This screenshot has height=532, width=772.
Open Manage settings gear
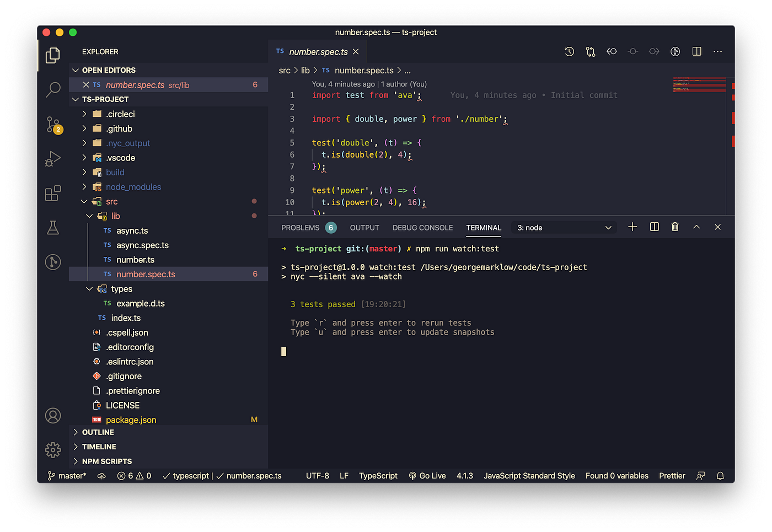click(52, 450)
